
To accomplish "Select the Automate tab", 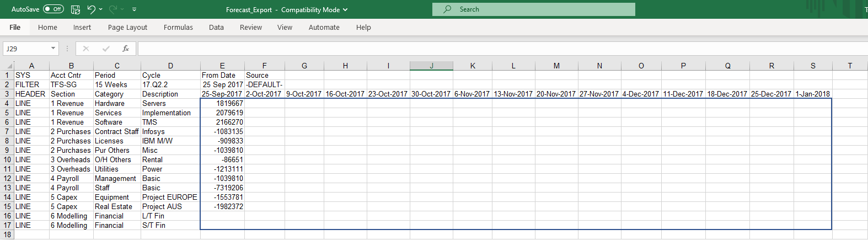I will (x=324, y=28).
